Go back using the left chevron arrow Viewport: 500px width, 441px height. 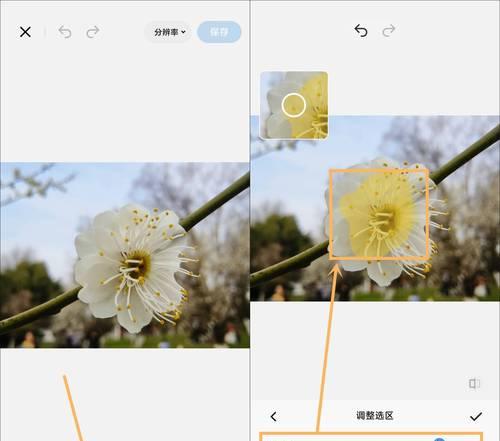[x=274, y=416]
